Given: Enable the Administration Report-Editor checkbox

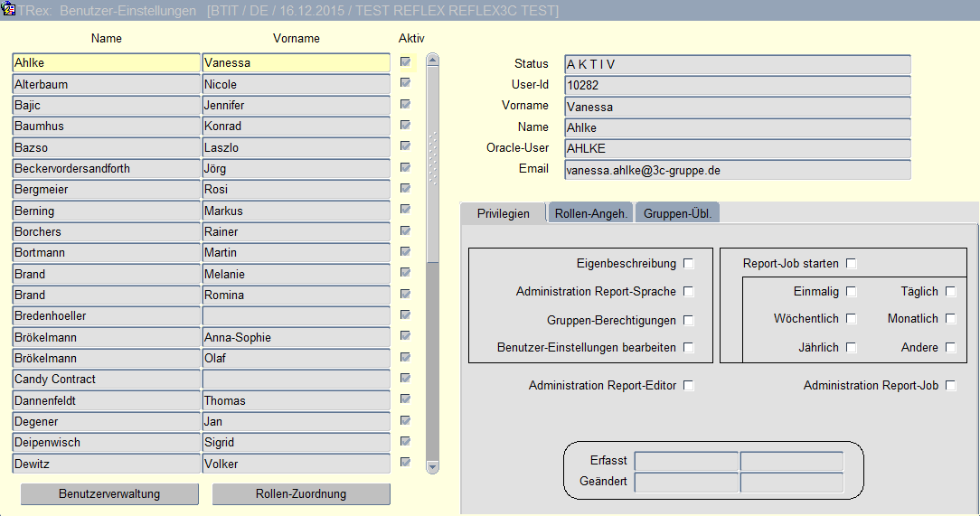Looking at the screenshot, I should point(689,386).
